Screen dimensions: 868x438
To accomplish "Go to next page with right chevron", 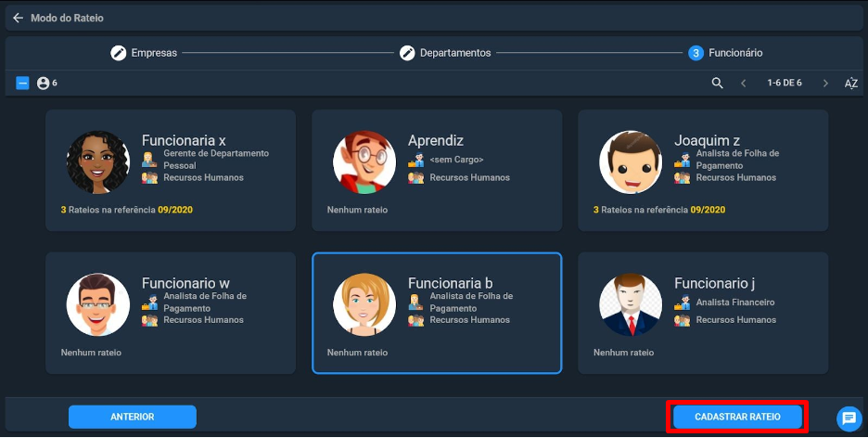I will click(x=825, y=84).
